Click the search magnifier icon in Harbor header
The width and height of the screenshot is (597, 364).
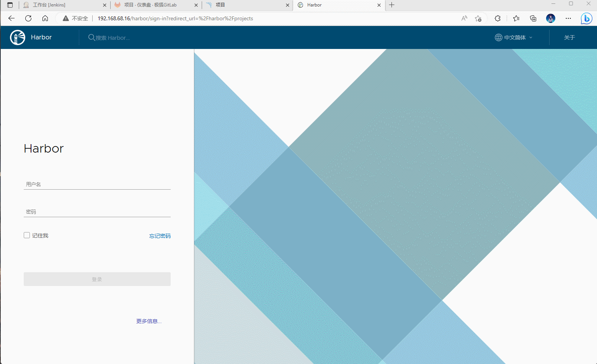click(x=91, y=37)
